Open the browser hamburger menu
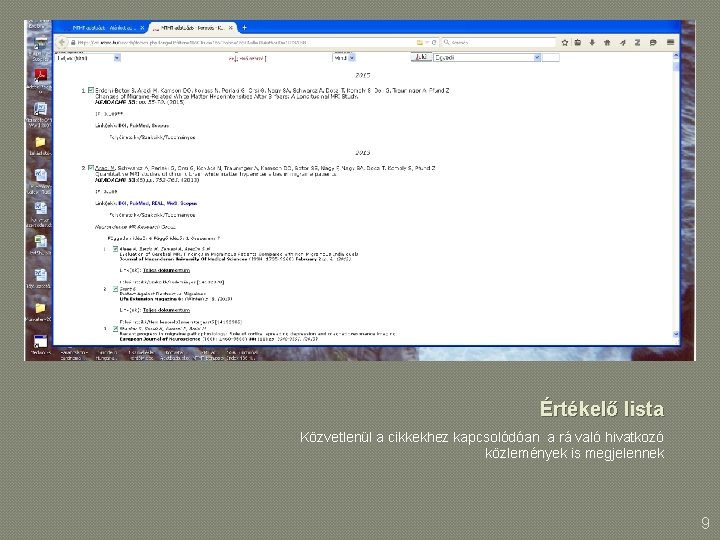Viewport: 720px width, 540px height. 670,42
